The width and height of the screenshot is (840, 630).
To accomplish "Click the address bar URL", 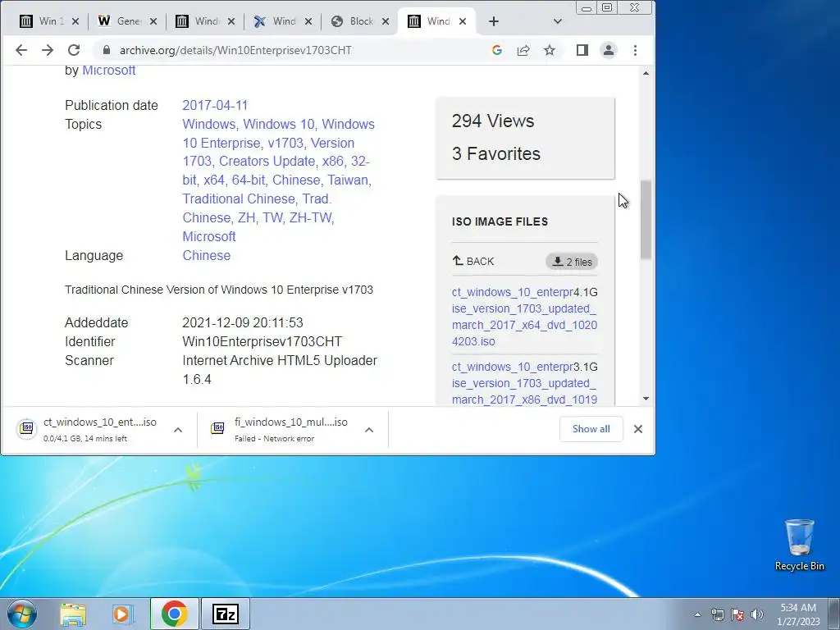I will (x=235, y=50).
